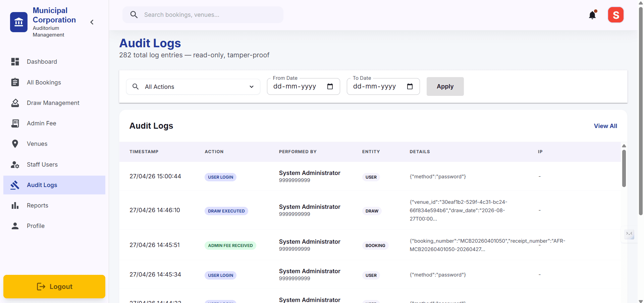Viewport: 644px width, 303px height.
Task: Click the All Bookings clipboard icon
Action: 15,82
